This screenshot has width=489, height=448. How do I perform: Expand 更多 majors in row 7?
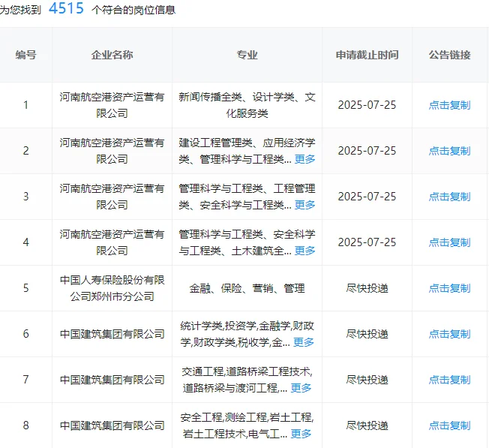coord(301,388)
